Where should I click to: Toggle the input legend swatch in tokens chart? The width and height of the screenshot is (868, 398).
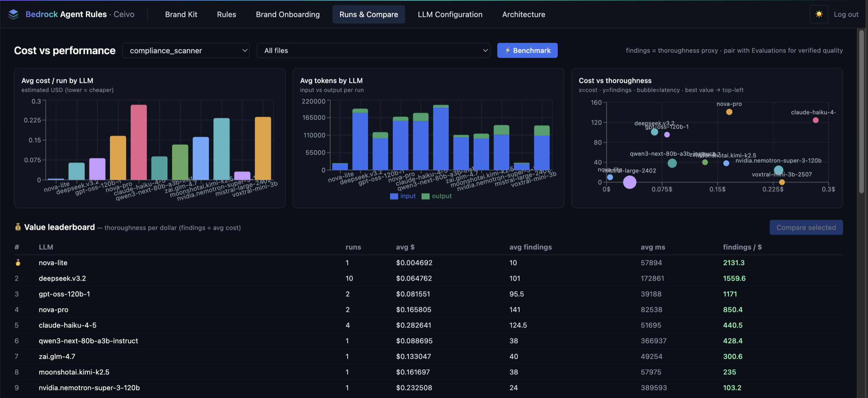tap(394, 196)
